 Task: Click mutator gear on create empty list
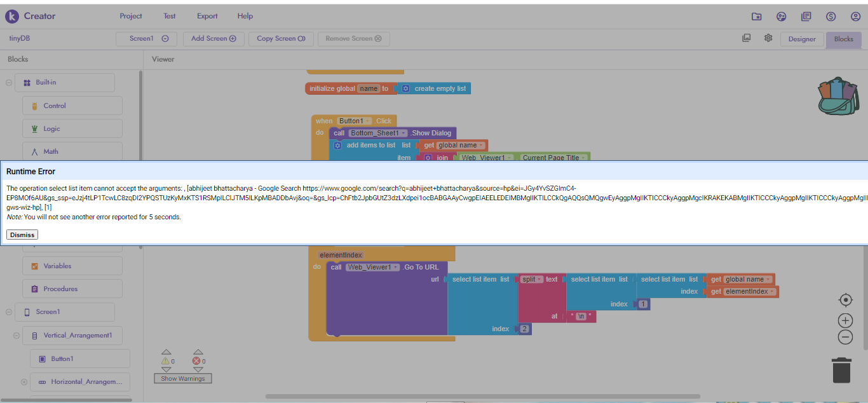[405, 88]
